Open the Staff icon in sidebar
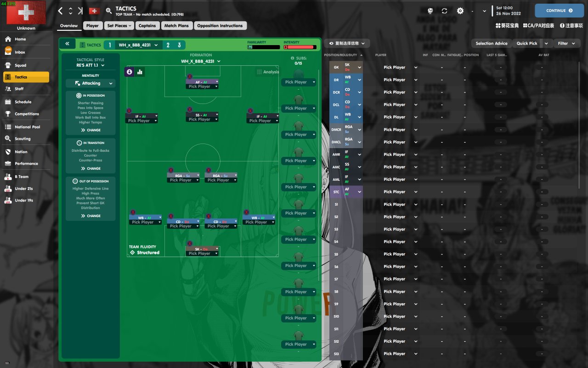 tap(8, 89)
